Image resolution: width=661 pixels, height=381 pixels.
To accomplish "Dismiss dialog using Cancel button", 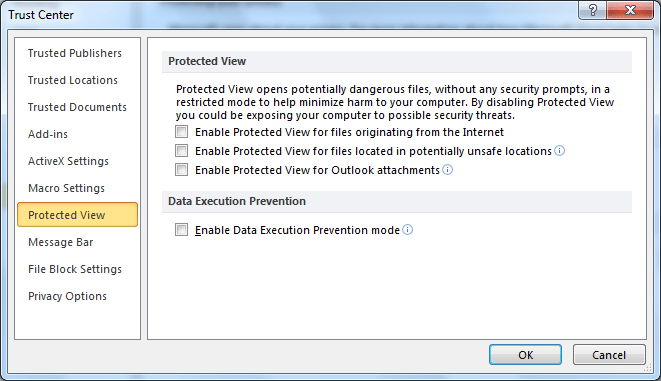I will click(609, 354).
